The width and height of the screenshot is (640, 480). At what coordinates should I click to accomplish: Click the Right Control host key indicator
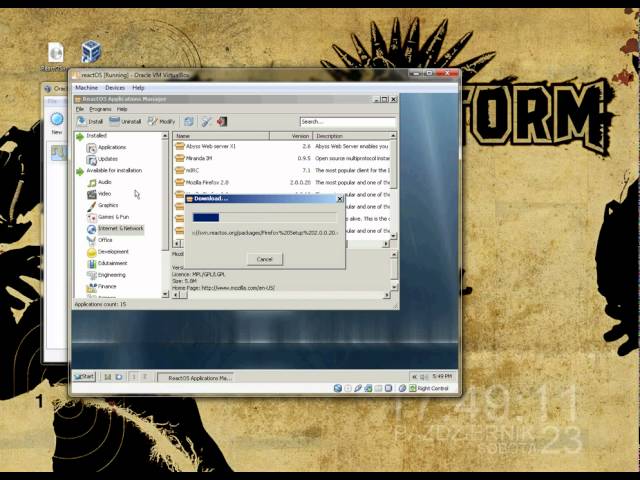click(x=429, y=388)
